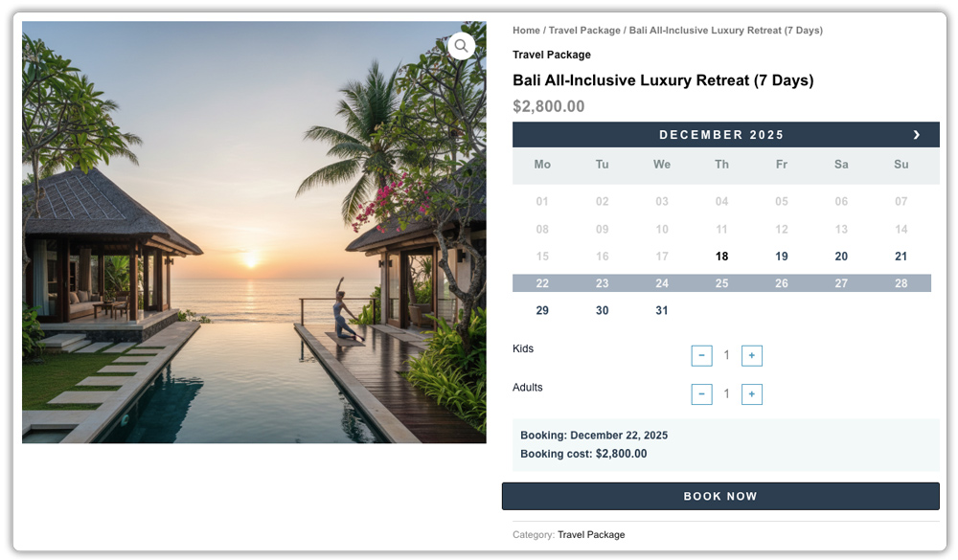Open the Home breadcrumb link
Viewport: 958px width, 560px height.
(x=526, y=30)
